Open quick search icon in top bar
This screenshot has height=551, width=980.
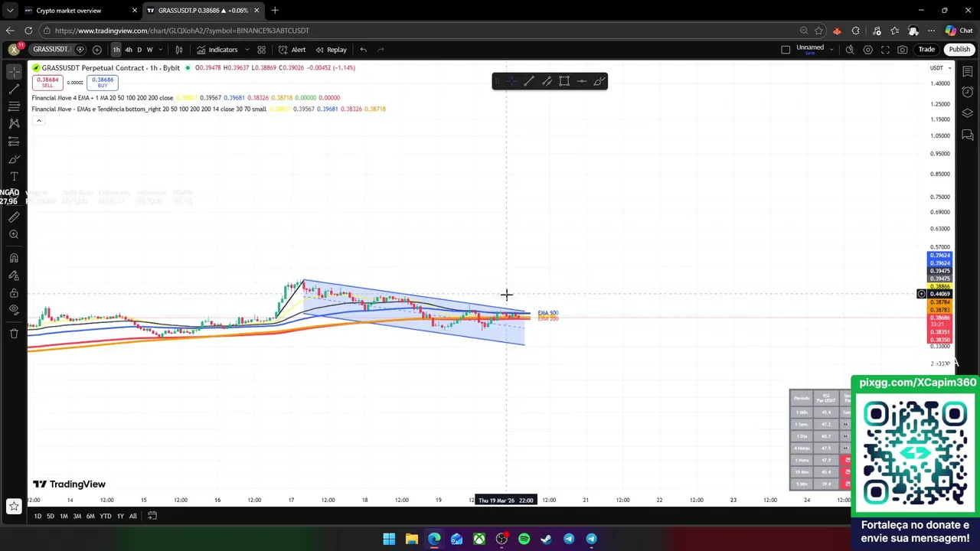[x=850, y=50]
